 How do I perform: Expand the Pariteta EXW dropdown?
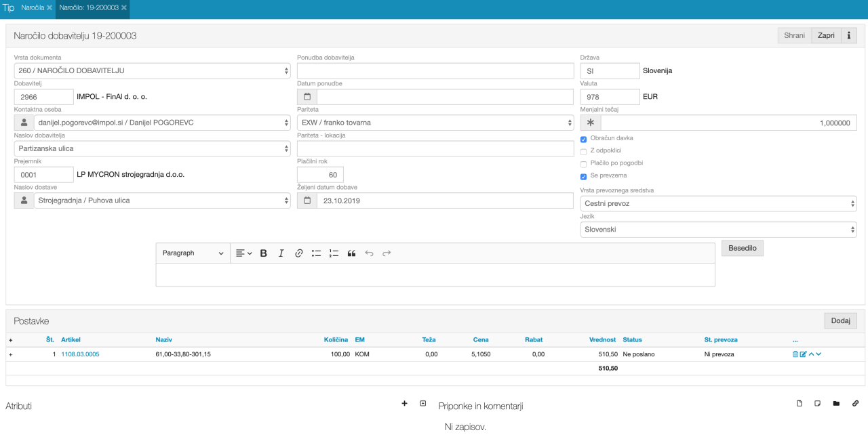tap(435, 123)
